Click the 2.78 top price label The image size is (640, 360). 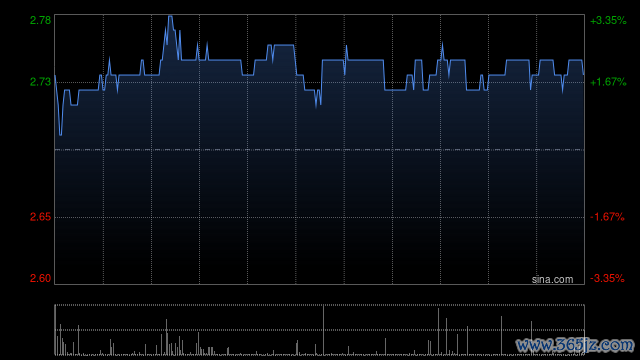(40, 20)
